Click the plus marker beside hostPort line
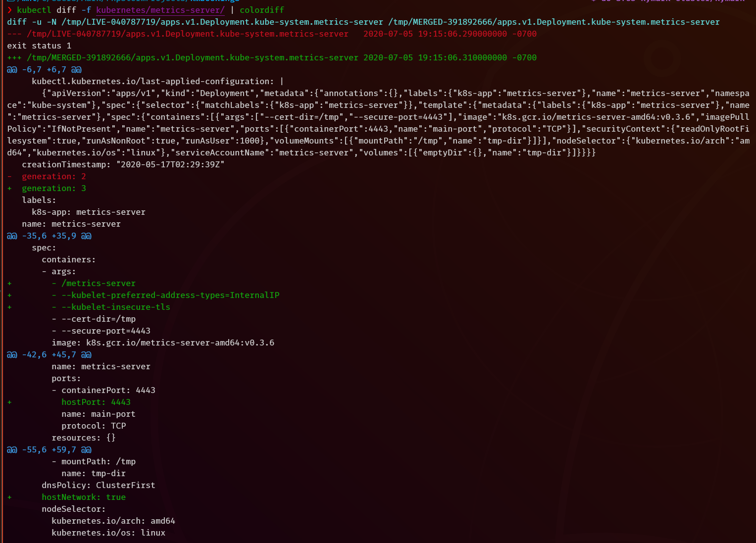 (x=9, y=402)
